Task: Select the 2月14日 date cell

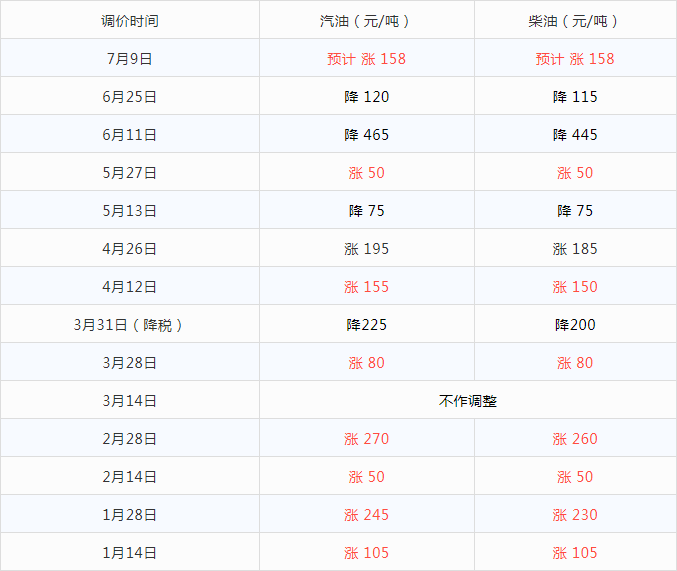Action: pyautogui.click(x=130, y=477)
